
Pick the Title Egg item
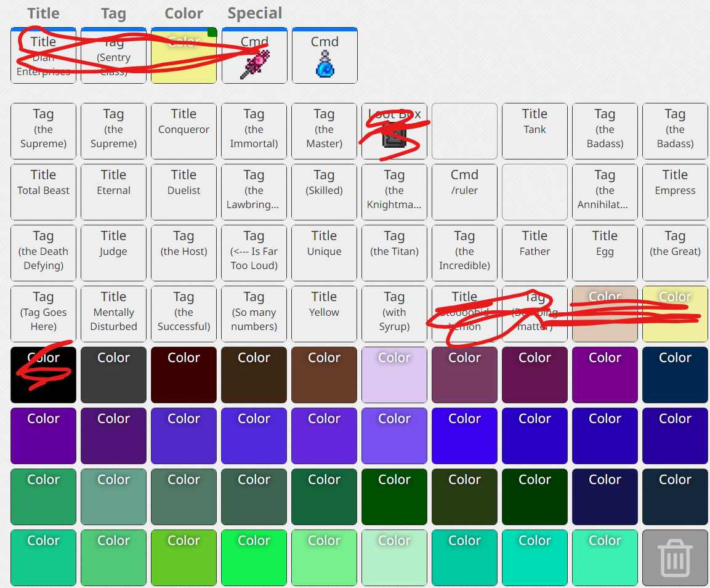click(605, 253)
